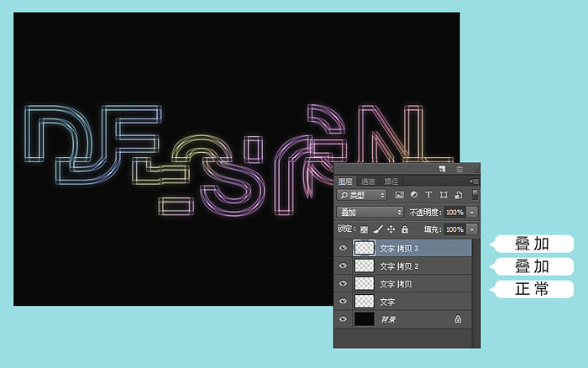Click the trash delete icon above the tabs
This screenshot has width=588, height=368.
(459, 169)
